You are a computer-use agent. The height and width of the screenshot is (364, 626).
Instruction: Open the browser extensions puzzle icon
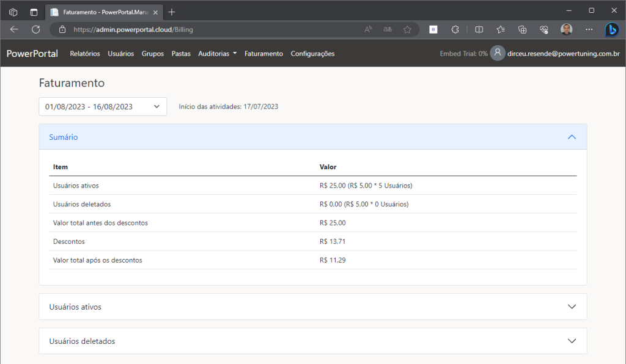click(x=455, y=29)
